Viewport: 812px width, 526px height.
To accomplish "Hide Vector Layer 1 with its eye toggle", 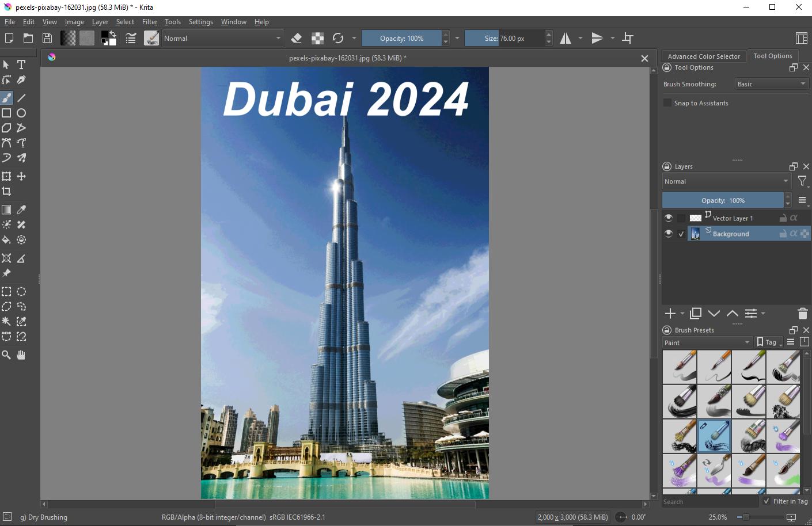I will (669, 218).
